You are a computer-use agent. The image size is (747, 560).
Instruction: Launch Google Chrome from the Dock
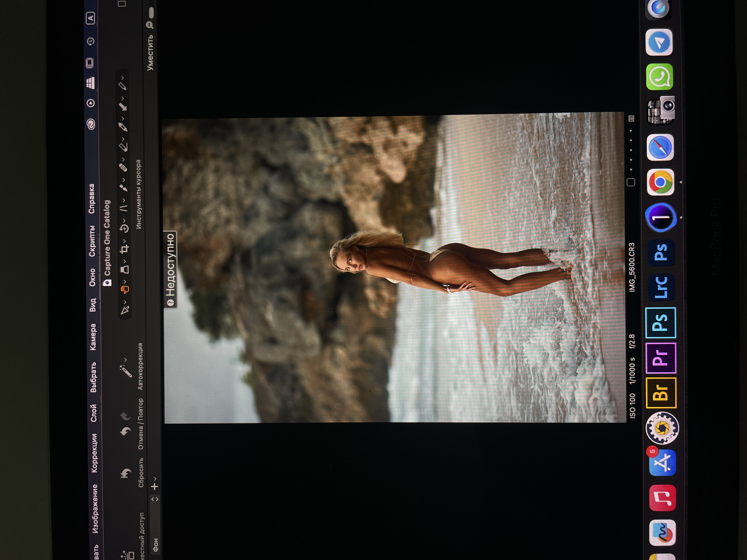(660, 182)
